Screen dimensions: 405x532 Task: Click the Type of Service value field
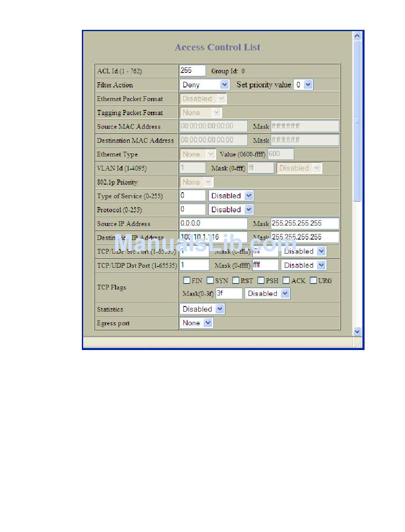point(192,196)
